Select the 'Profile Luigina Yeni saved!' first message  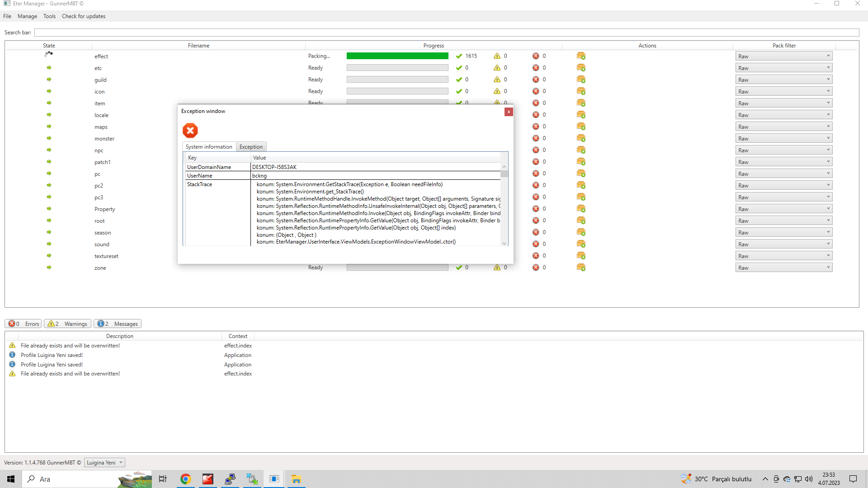(x=52, y=355)
